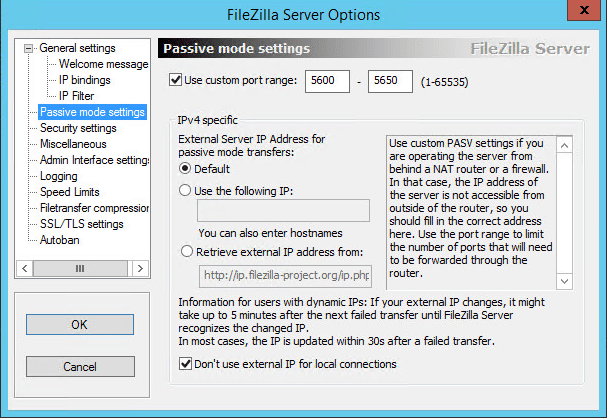The width and height of the screenshot is (607, 420).
Task: Click the port range start field 5600
Action: tap(332, 80)
